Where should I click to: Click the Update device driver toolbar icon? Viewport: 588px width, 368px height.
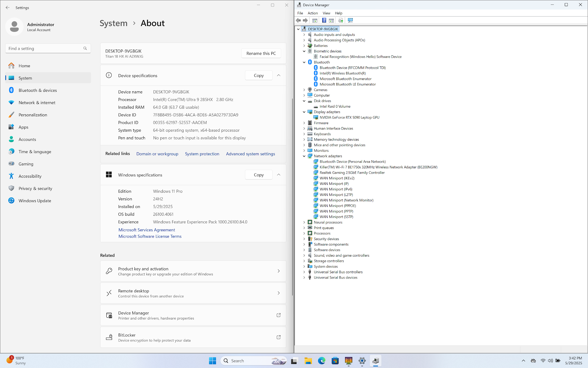[341, 20]
